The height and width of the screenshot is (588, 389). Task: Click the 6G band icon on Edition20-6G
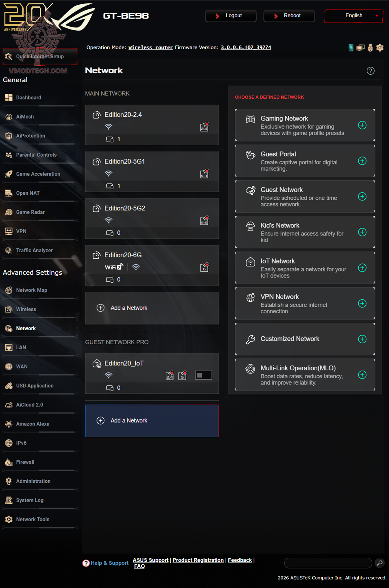coord(204,267)
